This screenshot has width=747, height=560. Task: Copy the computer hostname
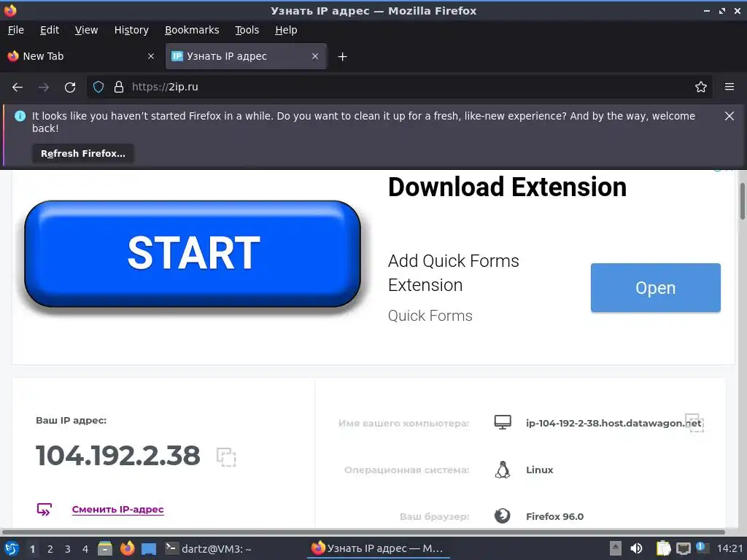(694, 423)
